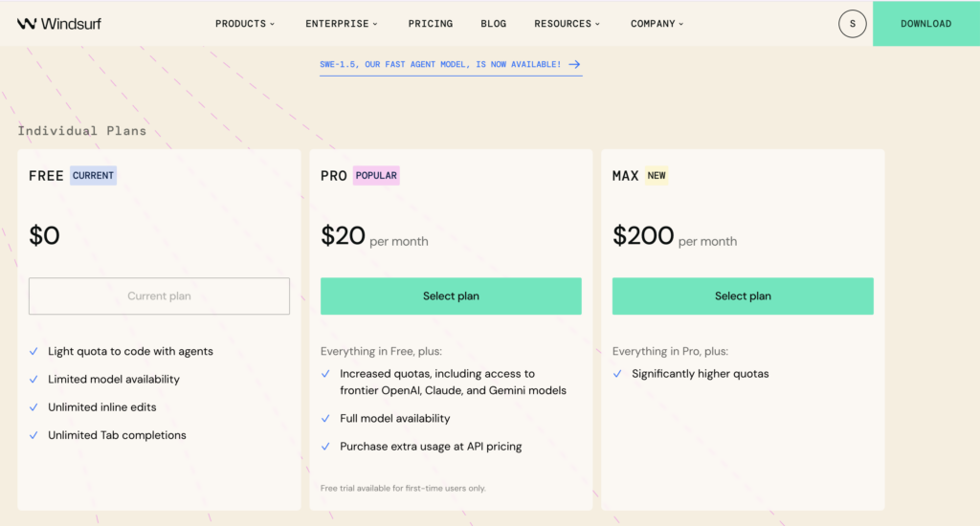
Task: Open the Resources dropdown menu
Action: pos(568,24)
